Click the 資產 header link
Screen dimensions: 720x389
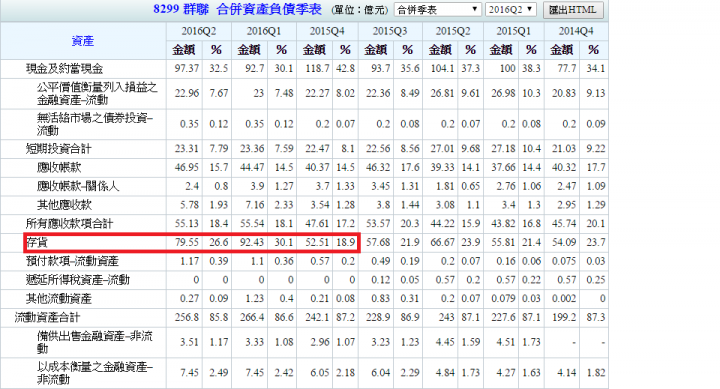[x=83, y=41]
